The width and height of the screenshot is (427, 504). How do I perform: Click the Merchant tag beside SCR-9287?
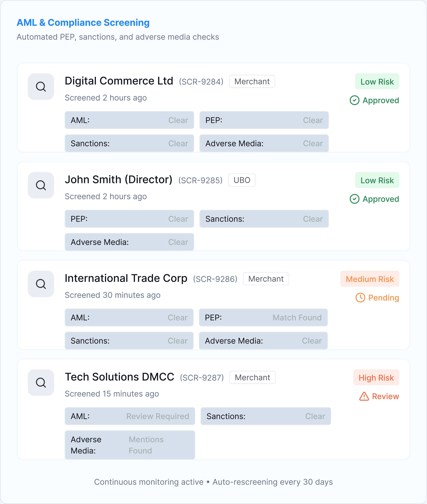[x=252, y=377]
